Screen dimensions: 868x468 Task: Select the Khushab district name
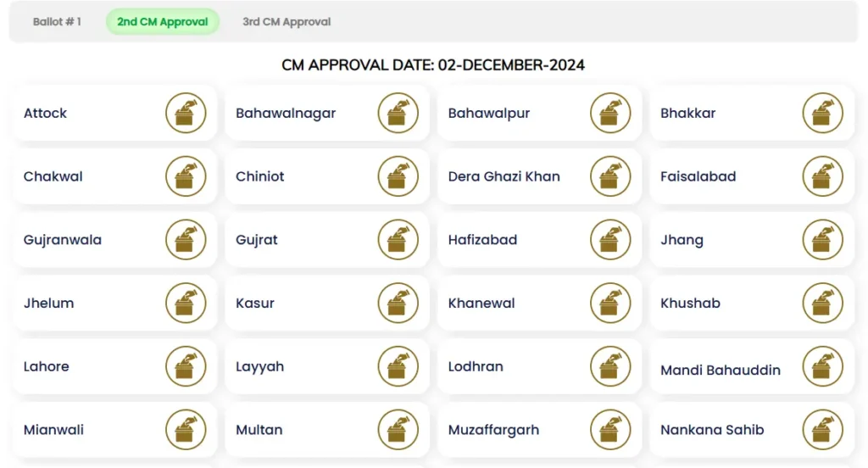coord(690,304)
